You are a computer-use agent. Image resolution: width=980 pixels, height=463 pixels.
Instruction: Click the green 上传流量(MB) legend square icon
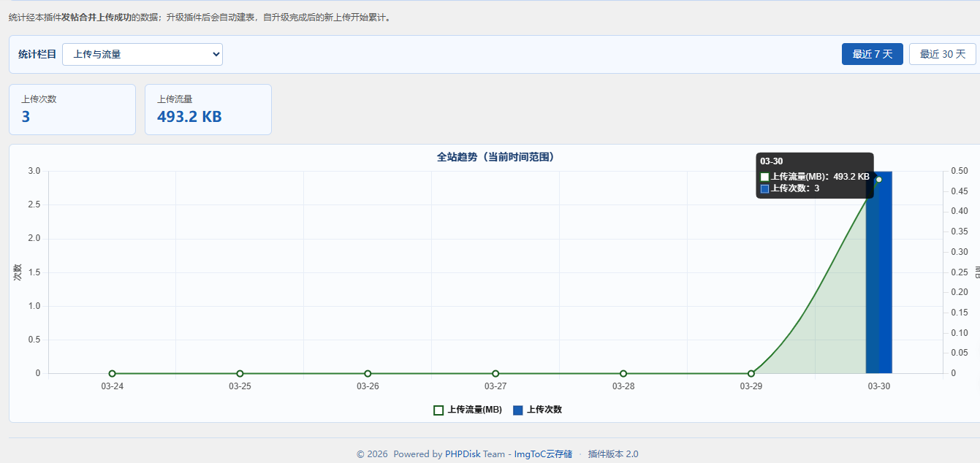[438, 410]
